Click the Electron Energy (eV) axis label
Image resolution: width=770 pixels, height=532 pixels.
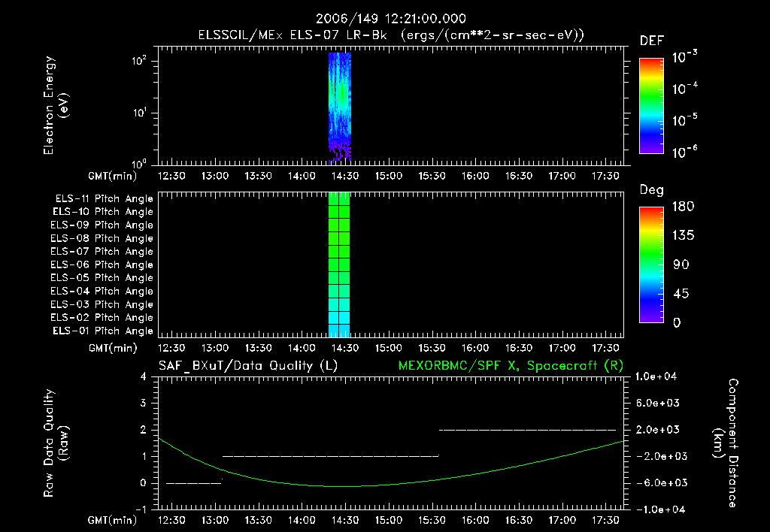[56, 105]
